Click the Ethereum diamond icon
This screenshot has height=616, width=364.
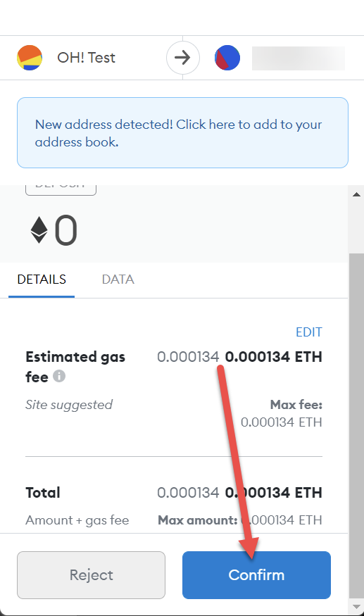[39, 230]
